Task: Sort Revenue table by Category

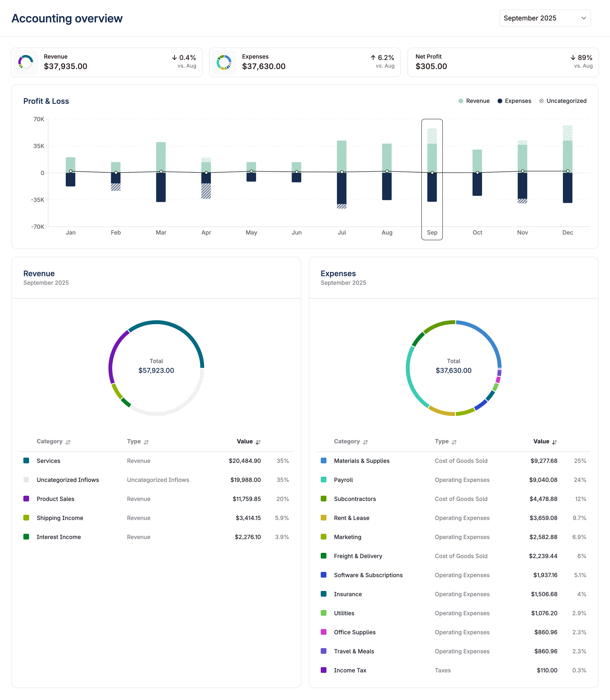Action: [53, 441]
